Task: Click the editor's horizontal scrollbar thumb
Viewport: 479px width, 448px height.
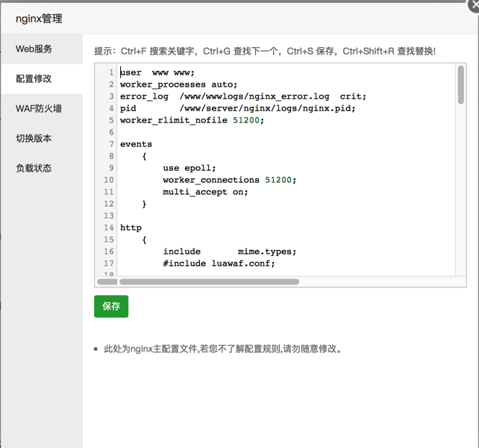Action: pos(209,281)
